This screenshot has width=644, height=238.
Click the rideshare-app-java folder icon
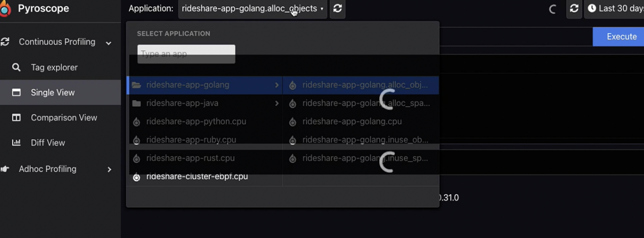point(136,103)
